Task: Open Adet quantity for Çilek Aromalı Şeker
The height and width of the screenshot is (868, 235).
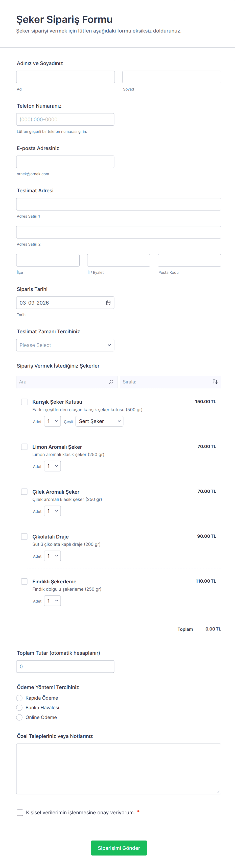Action: point(52,511)
